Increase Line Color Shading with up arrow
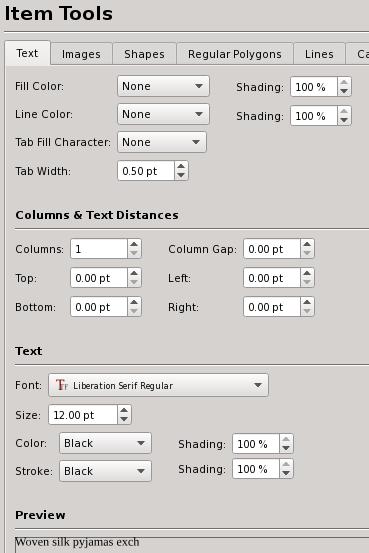369x553 pixels. pos(344,111)
